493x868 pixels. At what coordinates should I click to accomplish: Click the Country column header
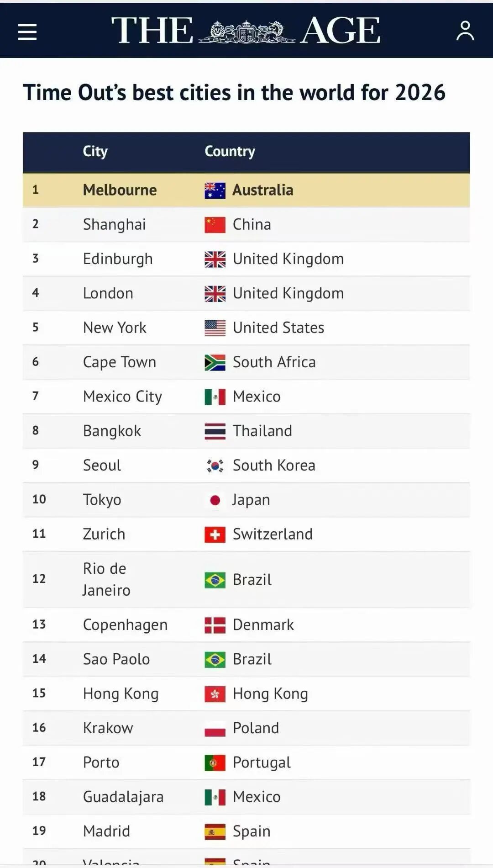(x=230, y=151)
